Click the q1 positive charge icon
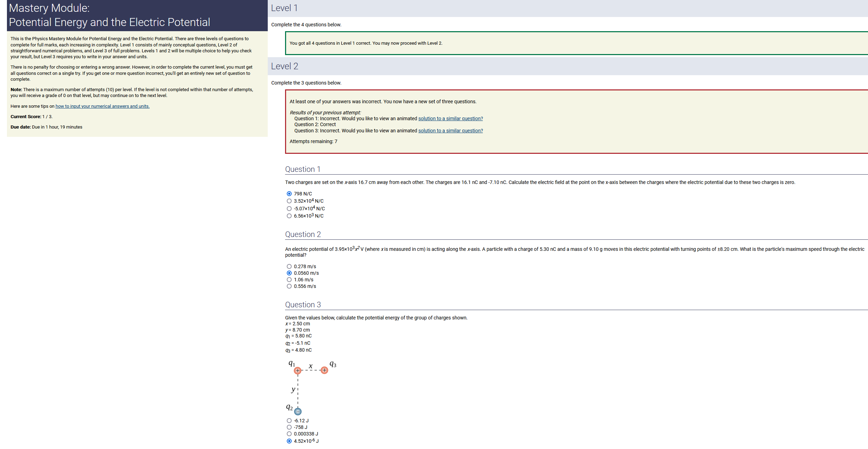The image size is (868, 449). point(298,371)
